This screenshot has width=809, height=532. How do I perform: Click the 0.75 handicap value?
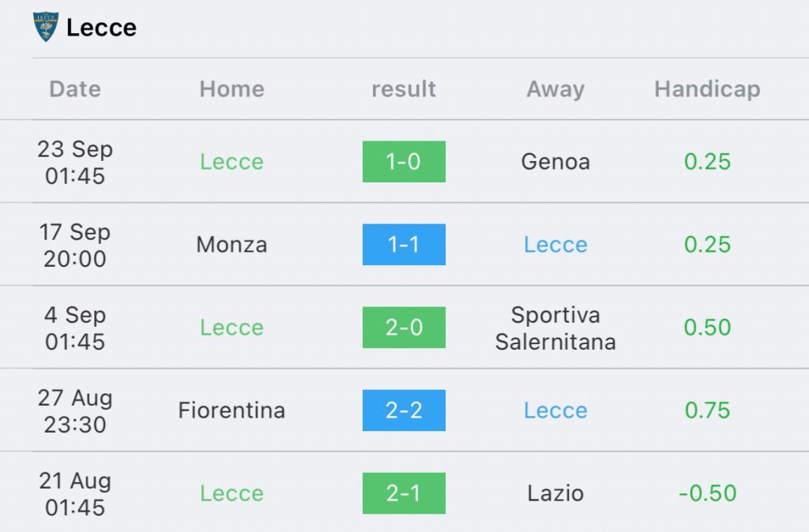pyautogui.click(x=707, y=410)
